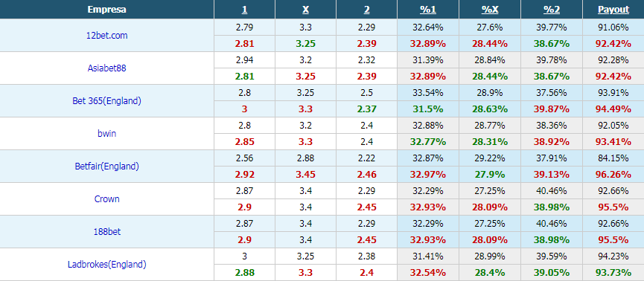644x281 pixels.
Task: Select Bet 365's green 2.37 odds cell
Action: [x=367, y=109]
